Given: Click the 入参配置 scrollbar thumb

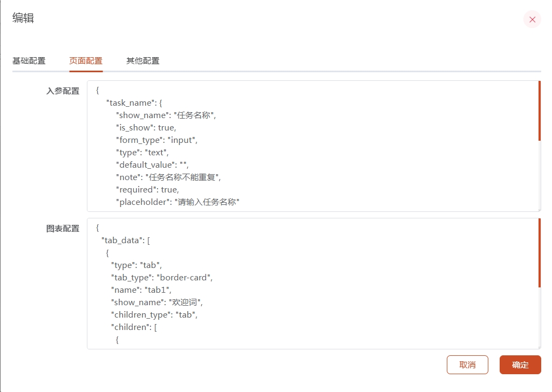Looking at the screenshot, I should [539, 111].
